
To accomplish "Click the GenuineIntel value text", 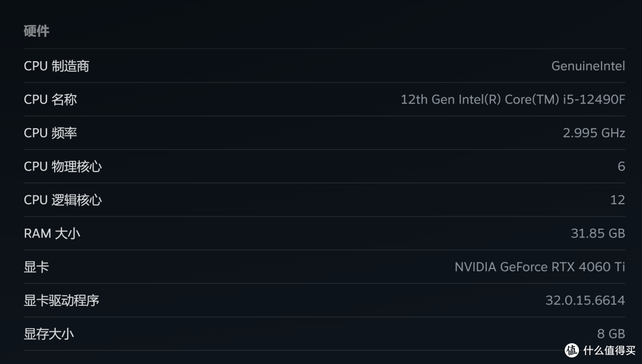I will tap(588, 66).
